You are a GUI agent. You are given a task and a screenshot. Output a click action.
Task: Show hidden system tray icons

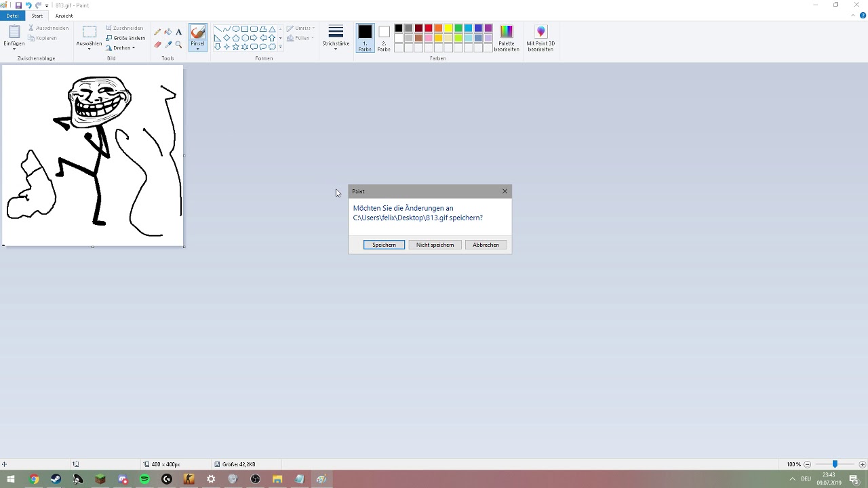(792, 479)
